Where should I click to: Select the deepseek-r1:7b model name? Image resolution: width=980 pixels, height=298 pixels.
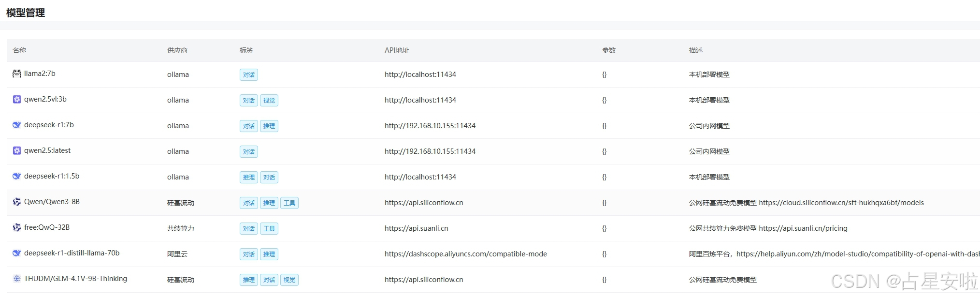pos(49,125)
